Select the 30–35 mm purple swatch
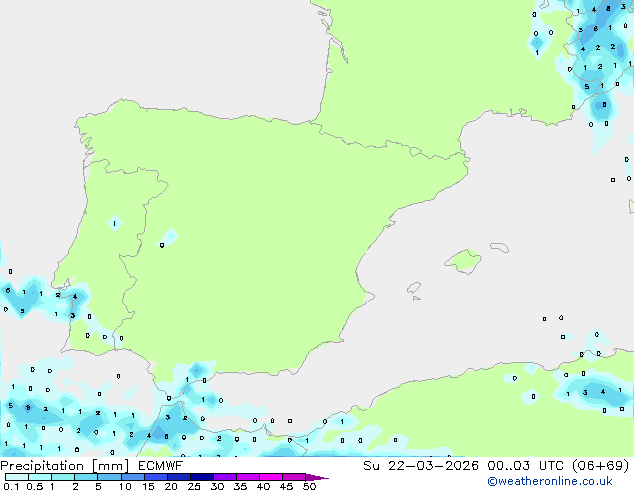This screenshot has height=490, width=634. point(225,477)
